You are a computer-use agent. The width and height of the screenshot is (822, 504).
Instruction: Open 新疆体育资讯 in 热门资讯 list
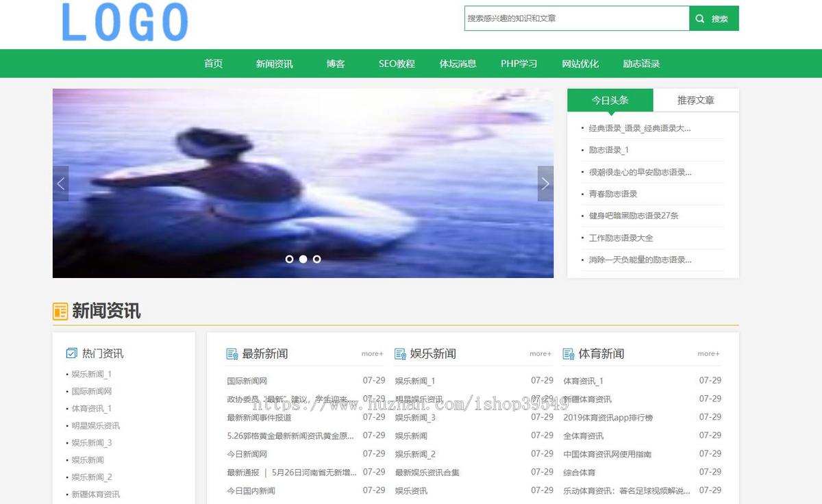[x=96, y=494]
